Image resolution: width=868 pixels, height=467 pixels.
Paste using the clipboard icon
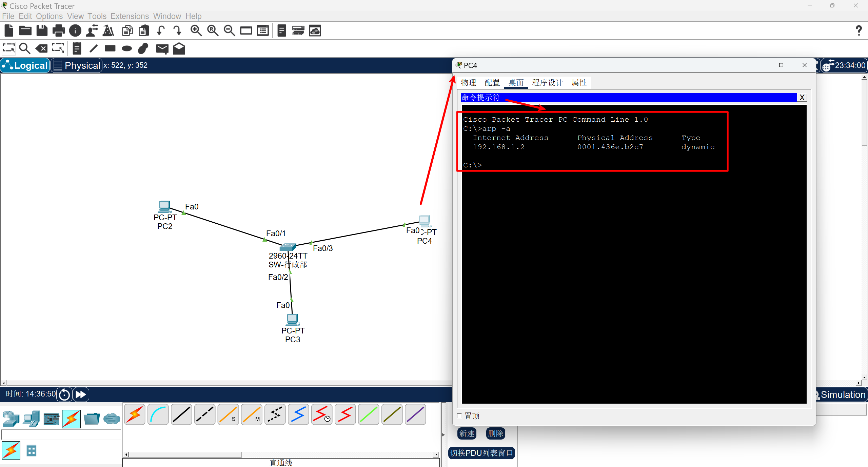pyautogui.click(x=144, y=31)
